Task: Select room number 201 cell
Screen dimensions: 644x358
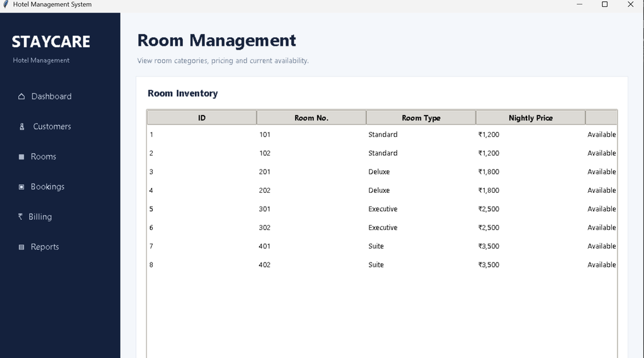Action: tap(265, 172)
